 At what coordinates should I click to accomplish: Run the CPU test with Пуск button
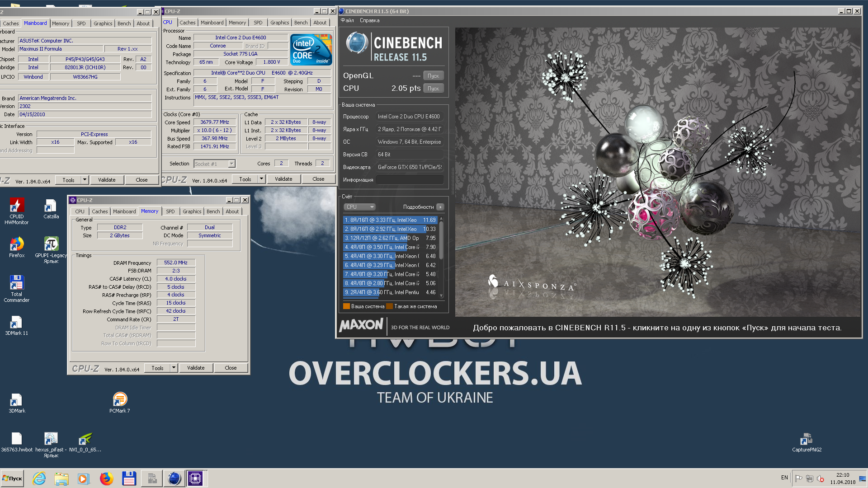click(x=433, y=89)
